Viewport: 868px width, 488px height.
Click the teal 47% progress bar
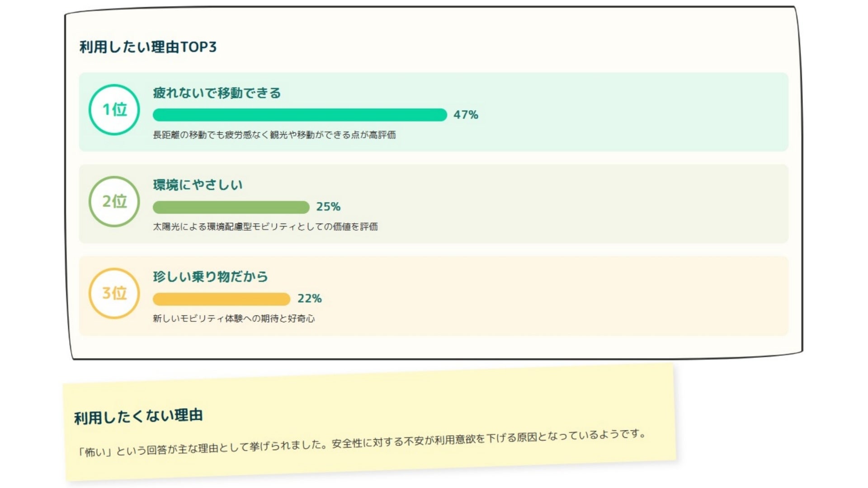pyautogui.click(x=299, y=115)
